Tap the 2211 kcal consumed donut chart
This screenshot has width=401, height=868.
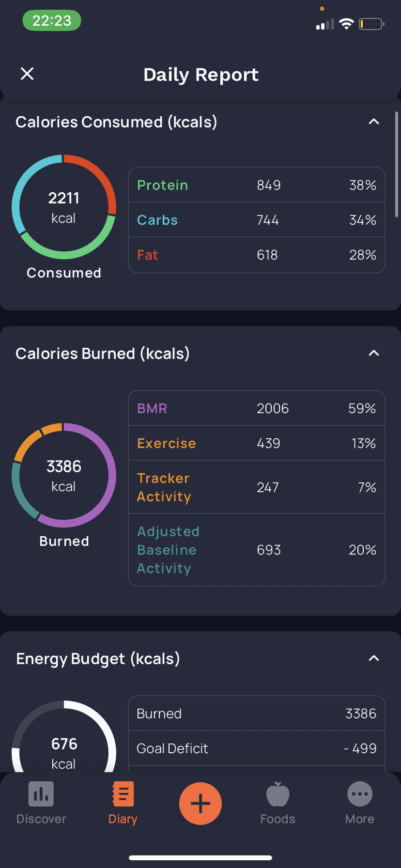[64, 207]
